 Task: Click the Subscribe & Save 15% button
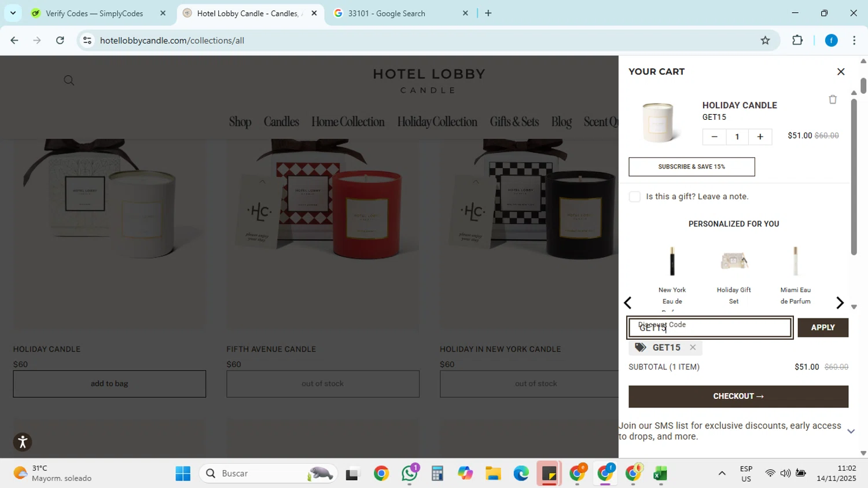point(692,167)
